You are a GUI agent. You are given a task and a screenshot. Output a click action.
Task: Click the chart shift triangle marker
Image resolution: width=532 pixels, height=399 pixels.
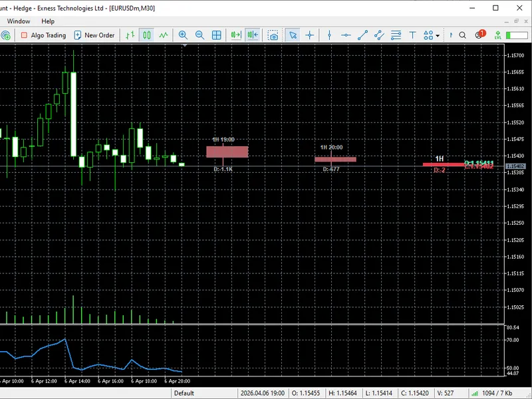click(185, 45)
